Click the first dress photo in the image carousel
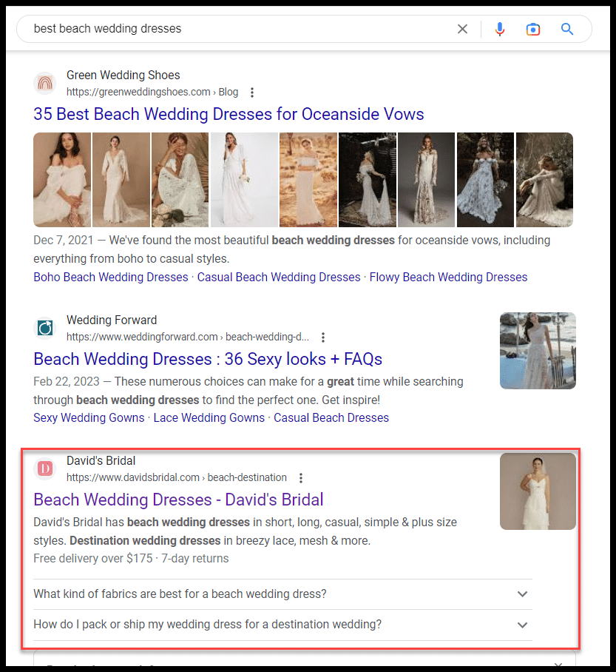 (x=61, y=180)
